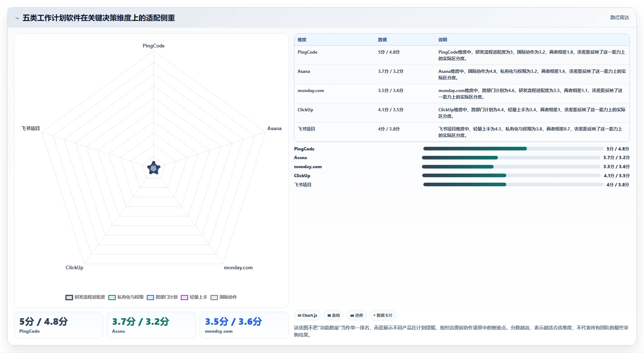644x353 pixels.
Task: Click the 飞书项目 progress bar
Action: pyautogui.click(x=513, y=184)
